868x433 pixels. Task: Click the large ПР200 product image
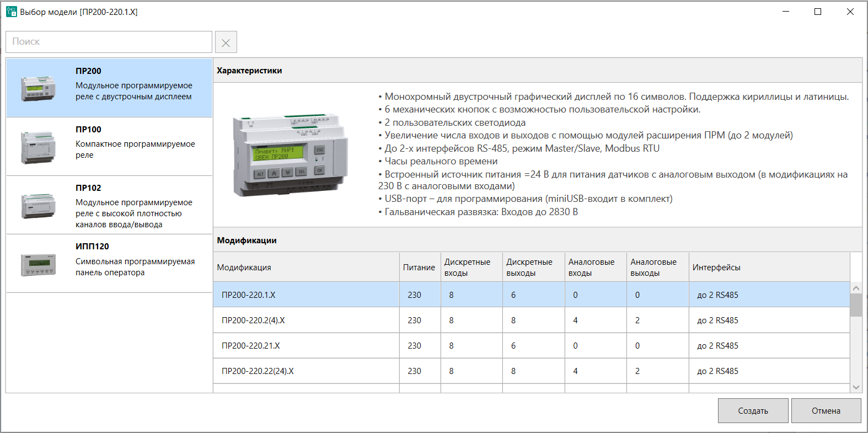[x=290, y=155]
